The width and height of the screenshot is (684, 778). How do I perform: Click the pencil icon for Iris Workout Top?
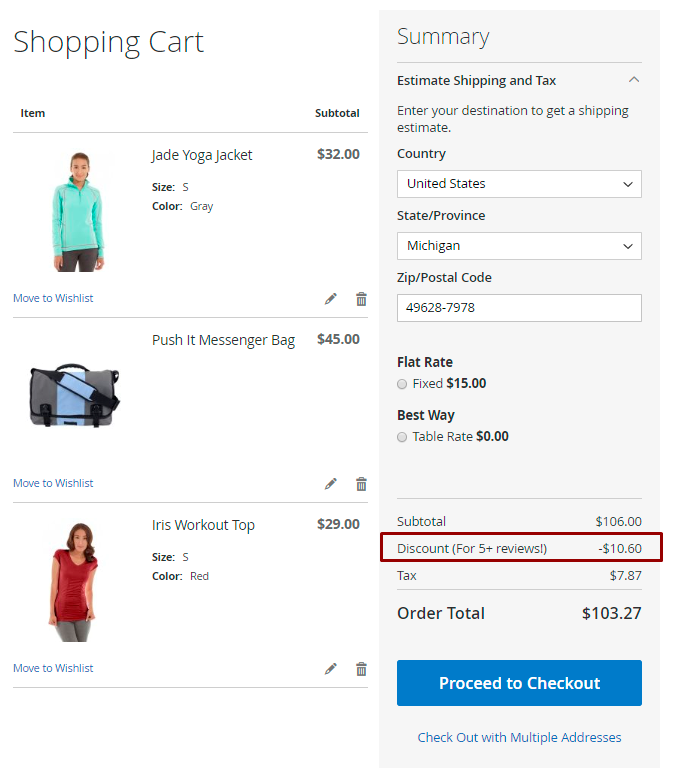coord(331,669)
